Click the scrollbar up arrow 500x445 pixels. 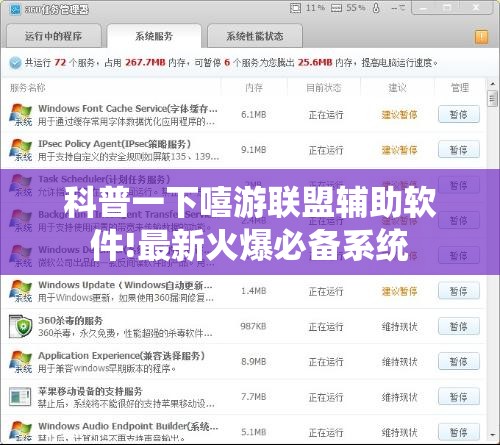pos(492,84)
